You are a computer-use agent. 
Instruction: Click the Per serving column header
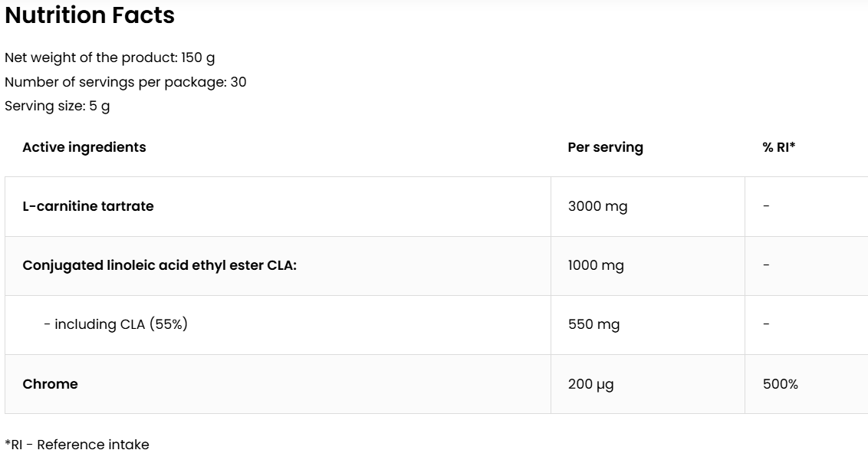(605, 147)
